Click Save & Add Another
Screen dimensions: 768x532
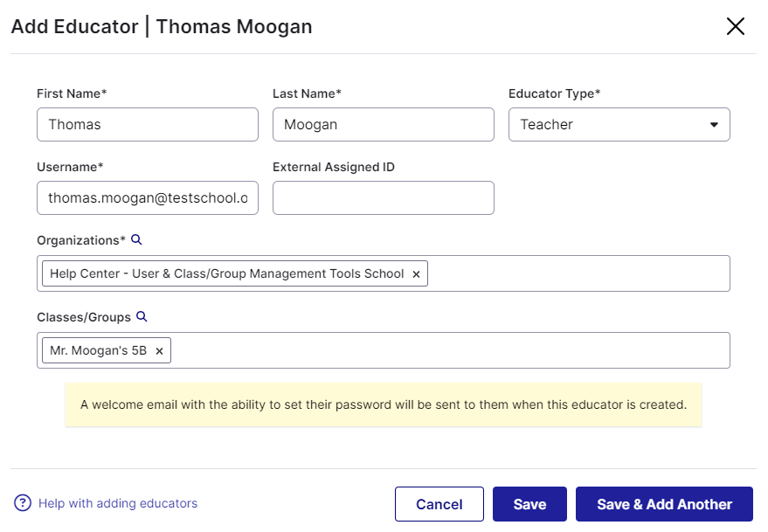(664, 503)
